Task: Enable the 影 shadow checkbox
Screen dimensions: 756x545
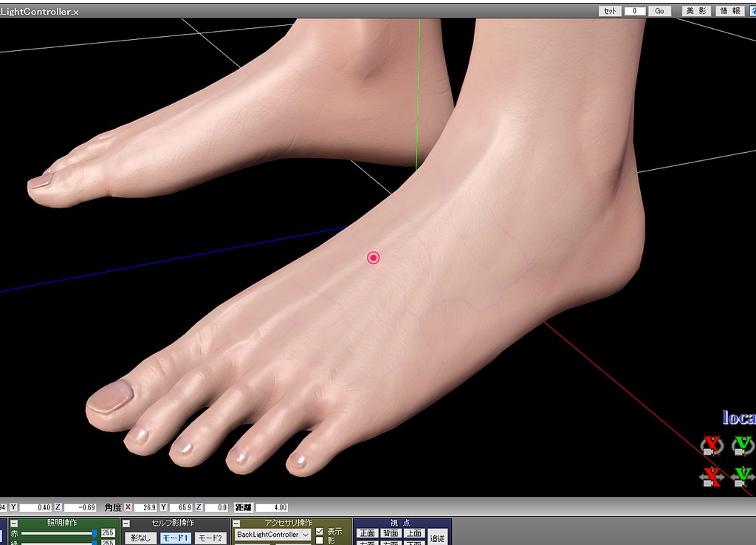Action: 319,540
